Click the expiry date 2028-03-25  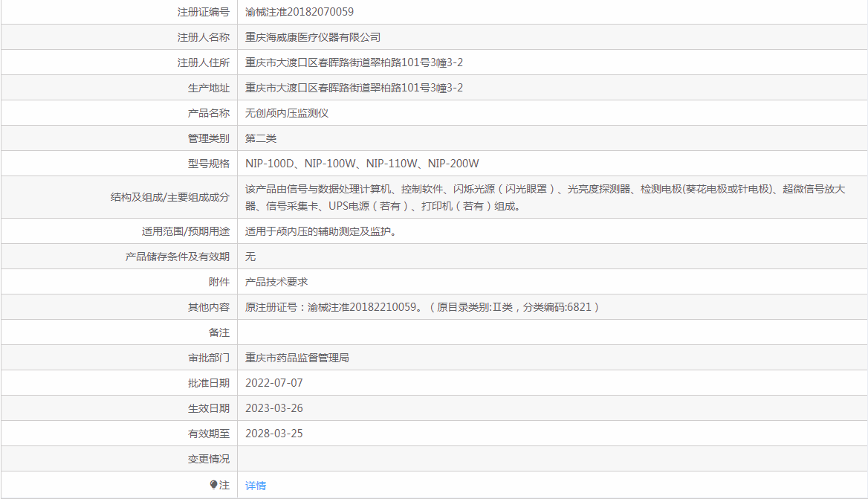274,434
